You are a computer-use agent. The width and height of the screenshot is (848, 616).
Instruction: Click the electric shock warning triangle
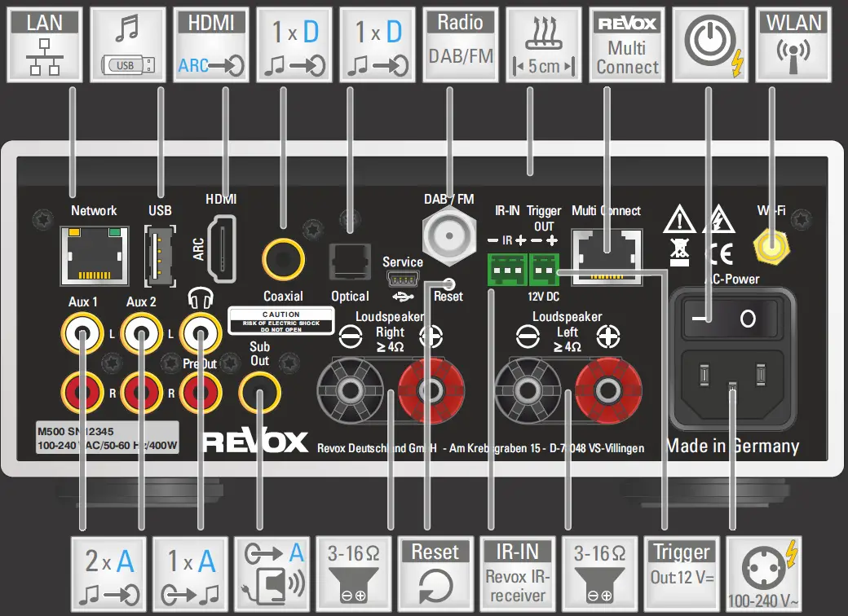point(718,219)
